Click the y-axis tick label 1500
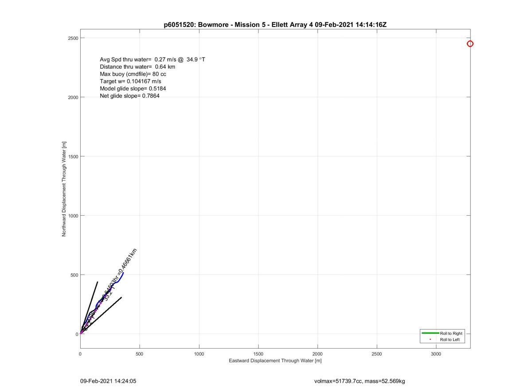The height and width of the screenshot is (392, 532). (x=73, y=156)
